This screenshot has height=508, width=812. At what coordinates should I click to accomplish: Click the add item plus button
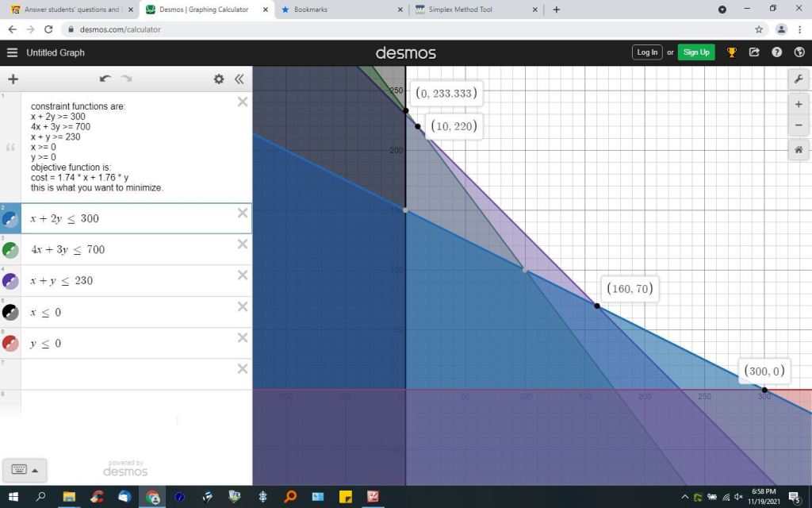tap(13, 79)
